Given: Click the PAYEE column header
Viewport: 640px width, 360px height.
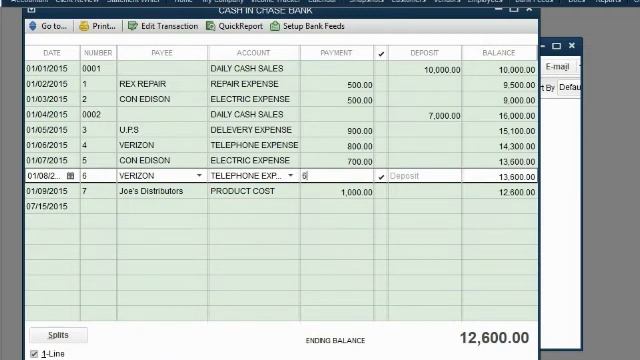Looking at the screenshot, I should 162,53.
